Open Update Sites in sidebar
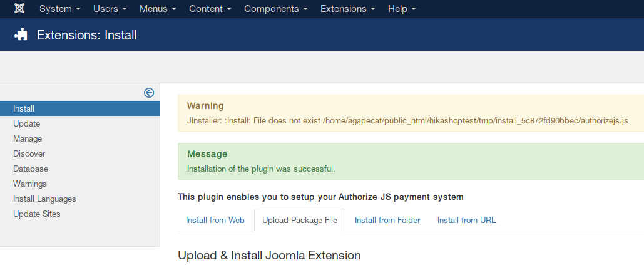644x265 pixels. tap(37, 214)
